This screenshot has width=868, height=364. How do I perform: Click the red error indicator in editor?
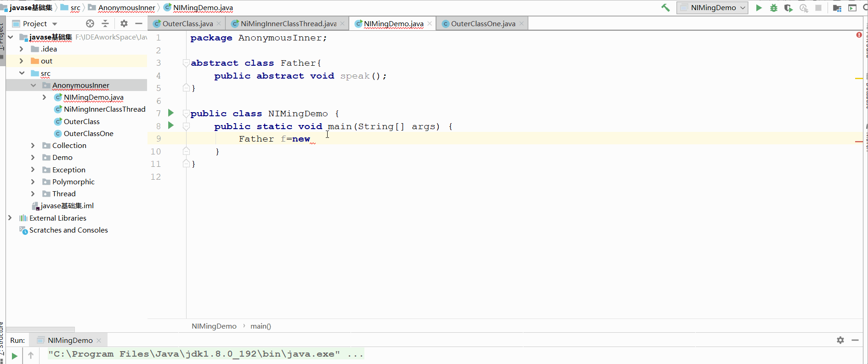(859, 35)
